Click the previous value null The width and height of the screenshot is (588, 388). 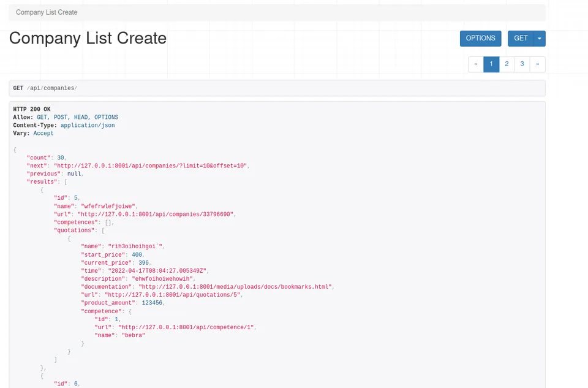pos(74,174)
